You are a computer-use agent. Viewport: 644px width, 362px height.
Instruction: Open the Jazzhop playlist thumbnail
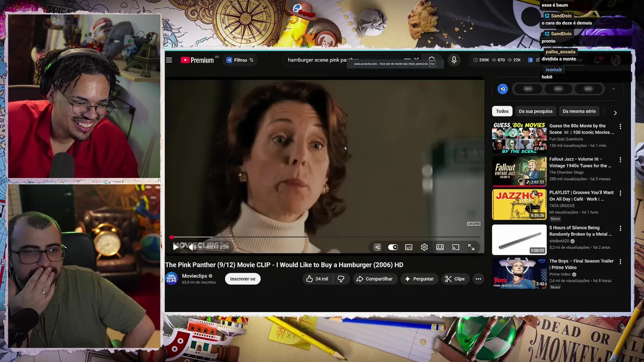pyautogui.click(x=519, y=204)
